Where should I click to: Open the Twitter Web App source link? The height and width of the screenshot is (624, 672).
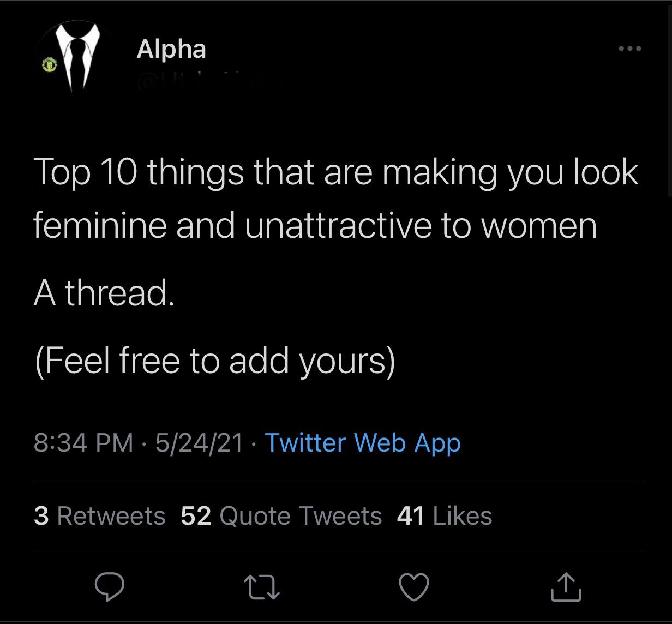click(363, 442)
